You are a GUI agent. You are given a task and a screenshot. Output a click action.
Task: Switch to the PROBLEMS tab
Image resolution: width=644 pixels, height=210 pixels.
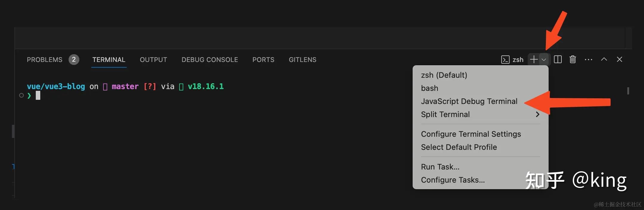[x=45, y=60]
